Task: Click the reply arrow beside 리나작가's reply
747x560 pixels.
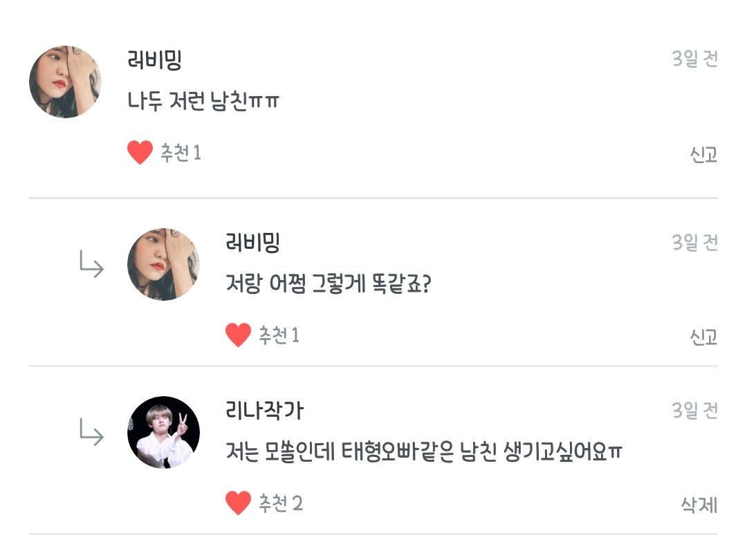Action: click(x=91, y=433)
